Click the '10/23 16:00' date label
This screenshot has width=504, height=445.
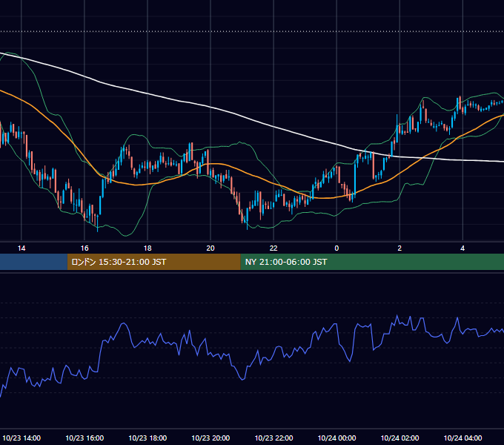[84, 438]
